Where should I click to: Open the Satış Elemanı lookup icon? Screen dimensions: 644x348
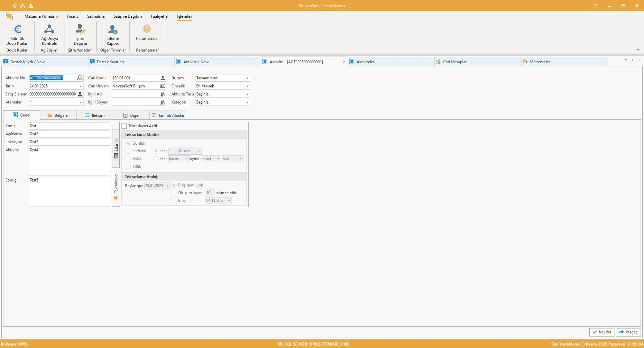click(80, 94)
